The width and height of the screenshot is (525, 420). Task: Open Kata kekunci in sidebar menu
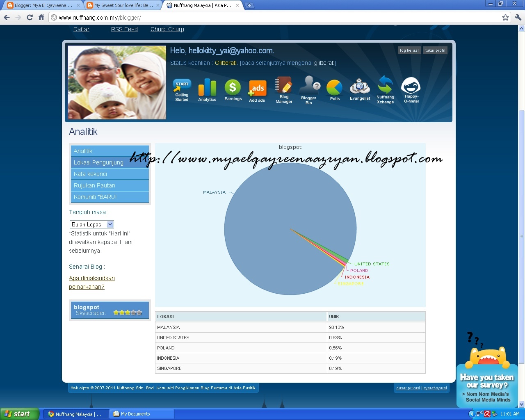coord(110,174)
